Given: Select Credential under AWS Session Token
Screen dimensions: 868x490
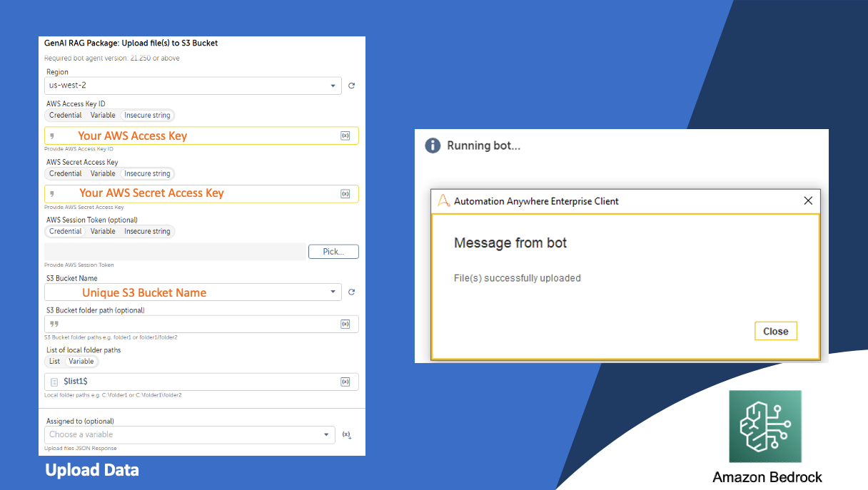Looking at the screenshot, I should pyautogui.click(x=66, y=232).
